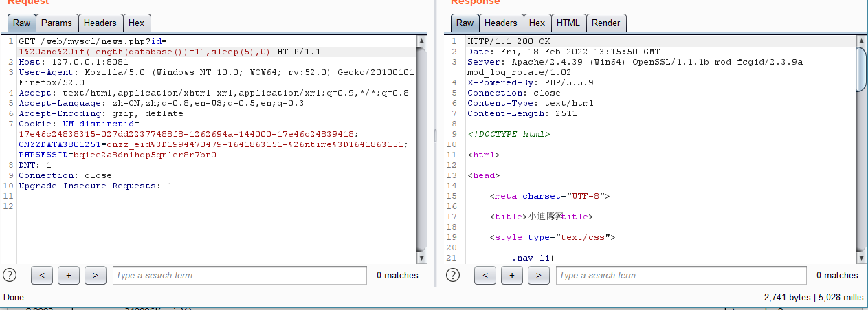
Task: Click the Done status text
Action: (15, 298)
